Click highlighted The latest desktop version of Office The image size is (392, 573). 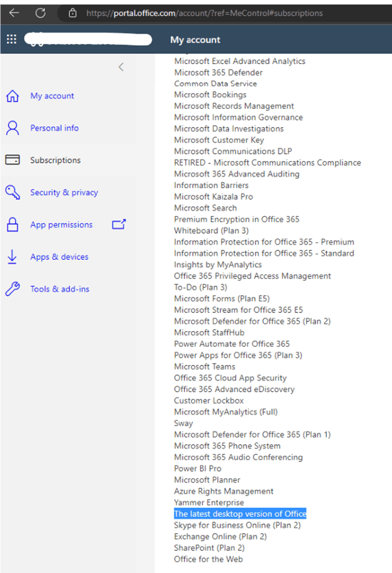(240, 514)
